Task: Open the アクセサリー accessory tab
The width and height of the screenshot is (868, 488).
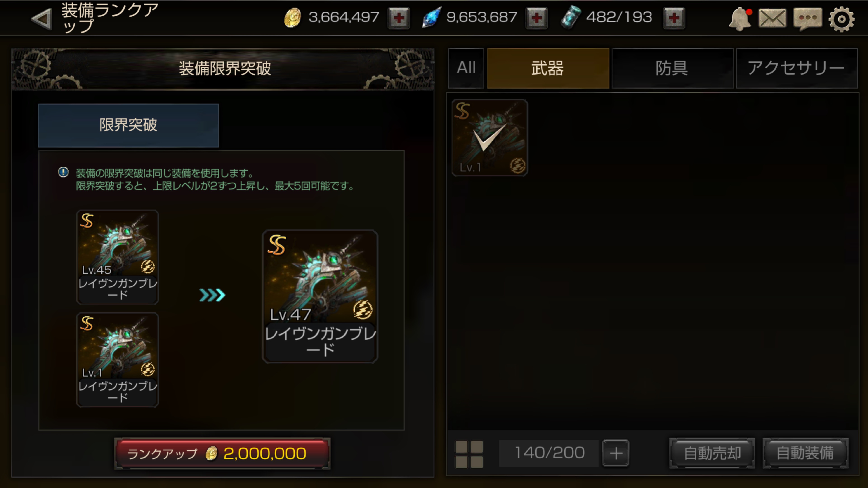Action: point(797,68)
